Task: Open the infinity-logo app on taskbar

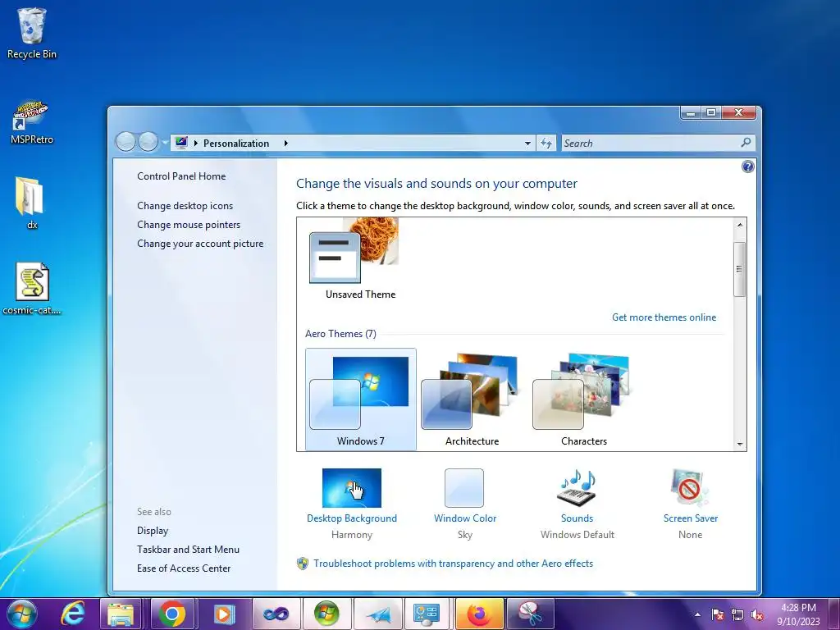Action: (x=276, y=614)
